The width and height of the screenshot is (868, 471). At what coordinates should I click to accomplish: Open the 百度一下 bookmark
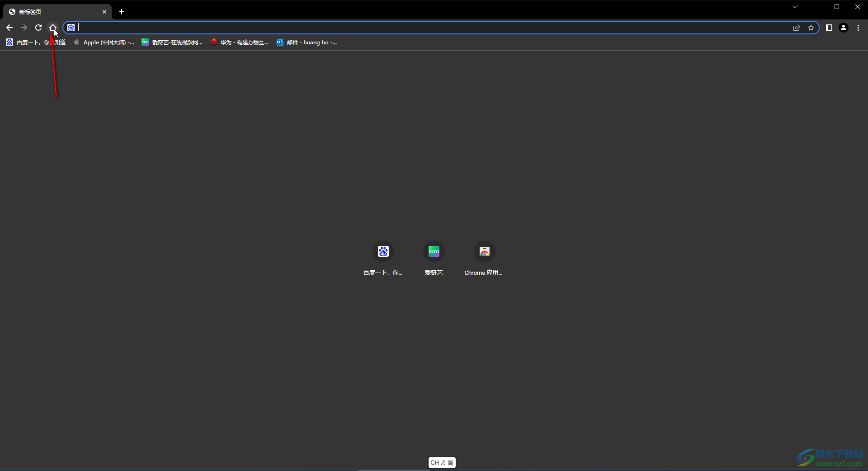(36, 42)
